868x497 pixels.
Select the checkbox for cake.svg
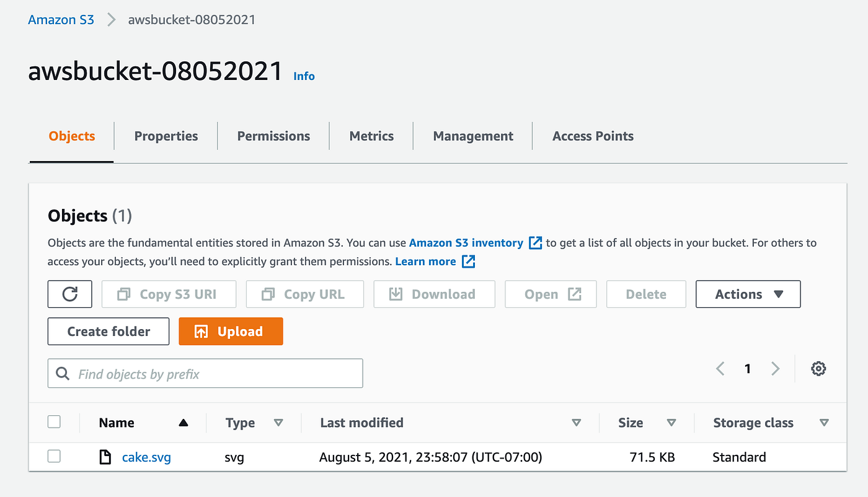54,456
